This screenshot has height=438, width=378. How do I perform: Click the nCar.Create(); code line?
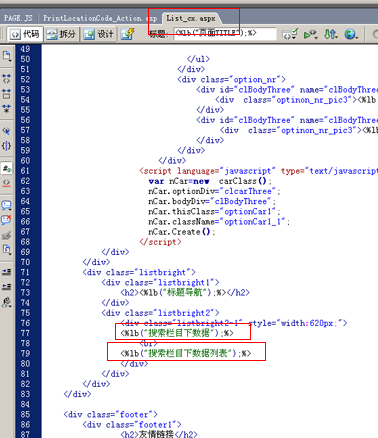point(182,232)
